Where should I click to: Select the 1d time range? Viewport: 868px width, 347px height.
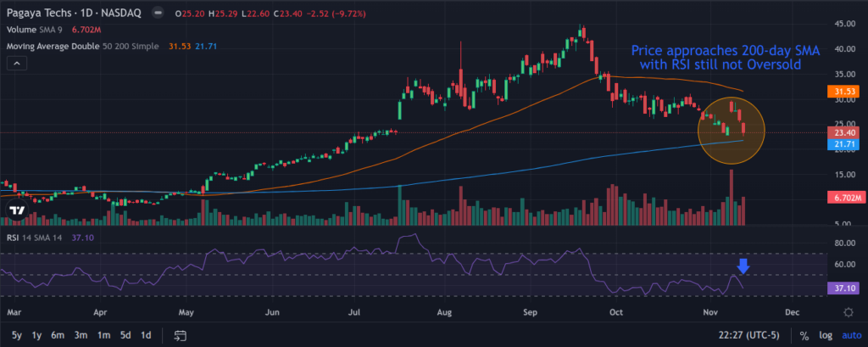pyautogui.click(x=146, y=334)
